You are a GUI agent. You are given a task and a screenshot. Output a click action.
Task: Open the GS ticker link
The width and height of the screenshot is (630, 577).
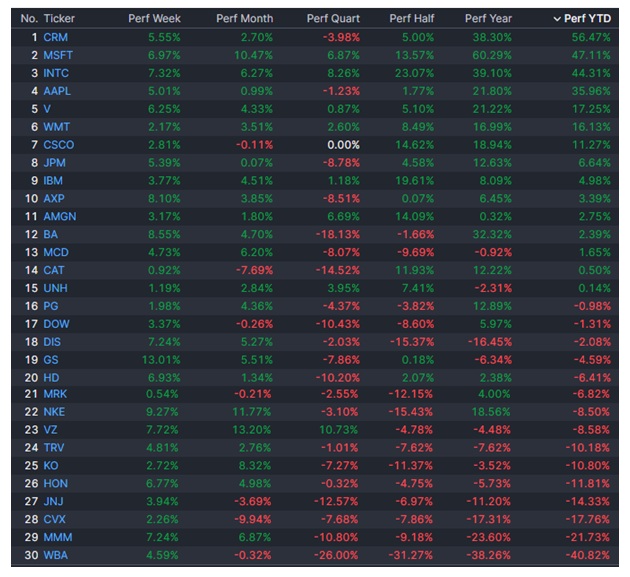(51, 360)
